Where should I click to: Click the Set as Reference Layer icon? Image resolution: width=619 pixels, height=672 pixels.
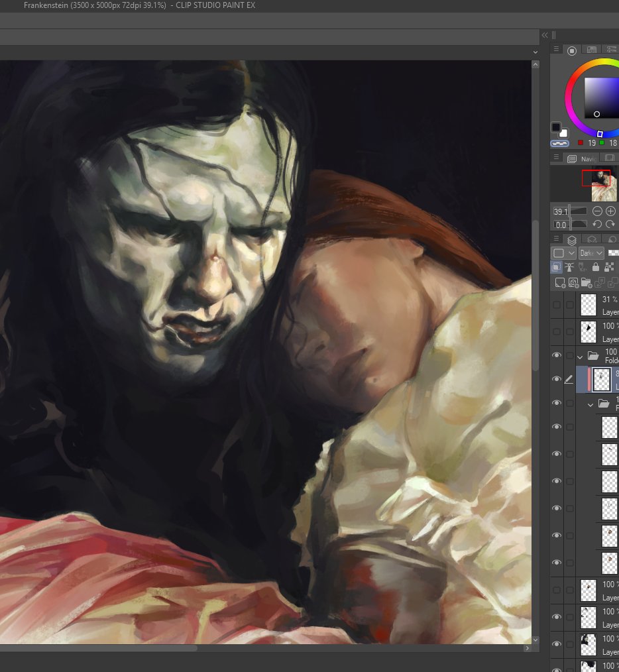(x=569, y=266)
